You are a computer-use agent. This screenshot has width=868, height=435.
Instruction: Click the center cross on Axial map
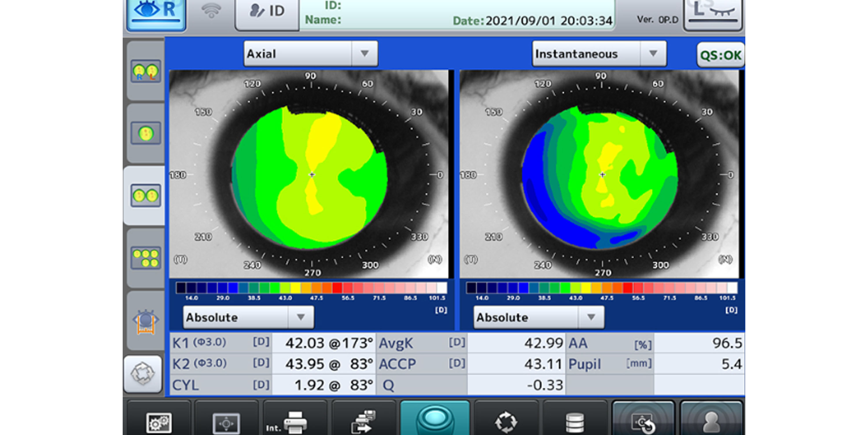click(312, 175)
